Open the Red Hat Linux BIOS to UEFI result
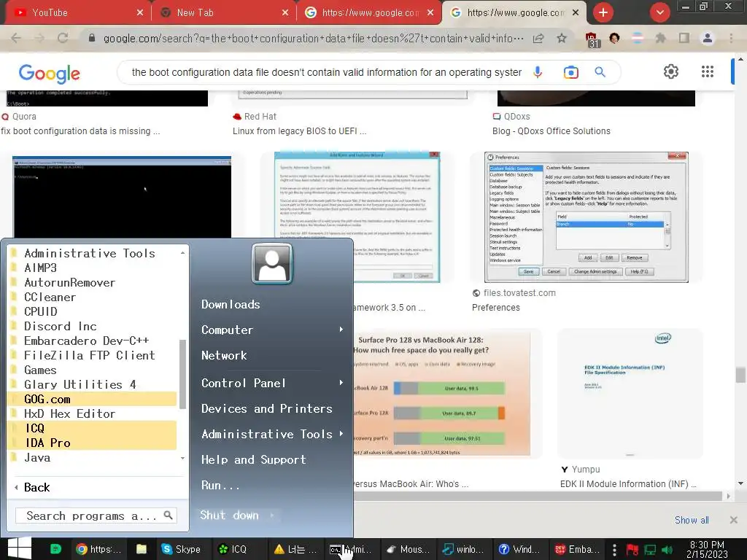 (x=299, y=131)
